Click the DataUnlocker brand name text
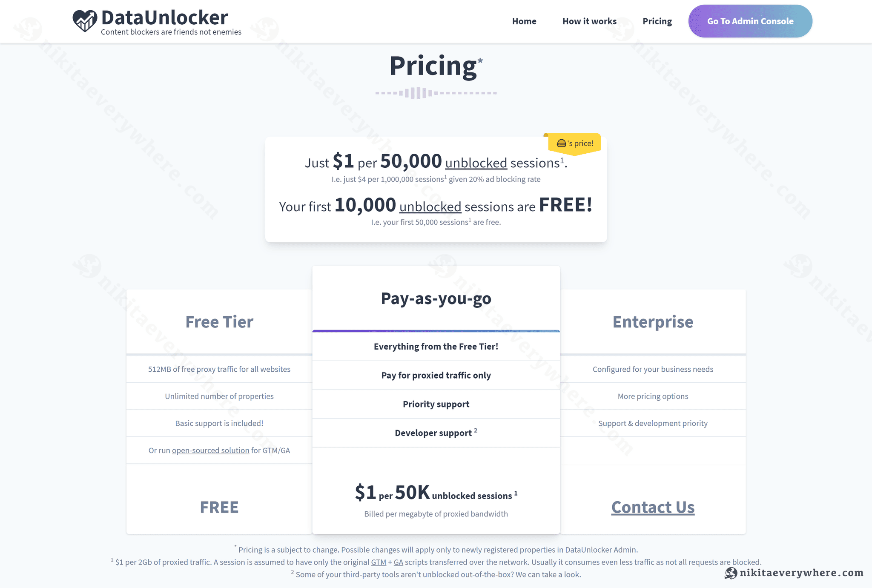 [x=165, y=17]
